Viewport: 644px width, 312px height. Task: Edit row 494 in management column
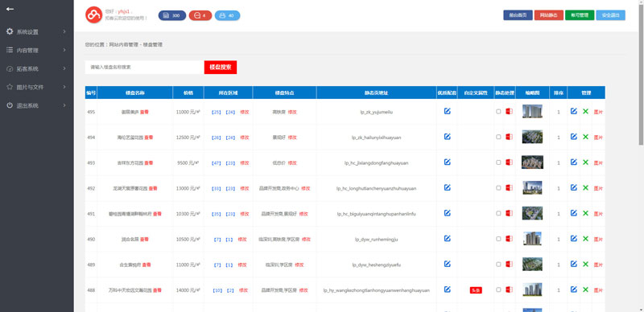[574, 137]
